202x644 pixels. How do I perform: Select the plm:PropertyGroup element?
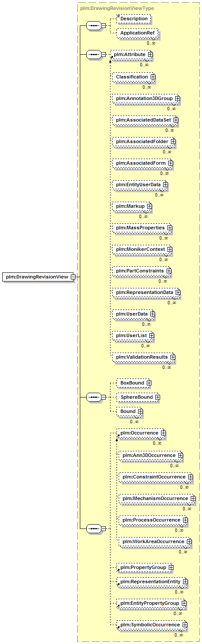(142, 568)
